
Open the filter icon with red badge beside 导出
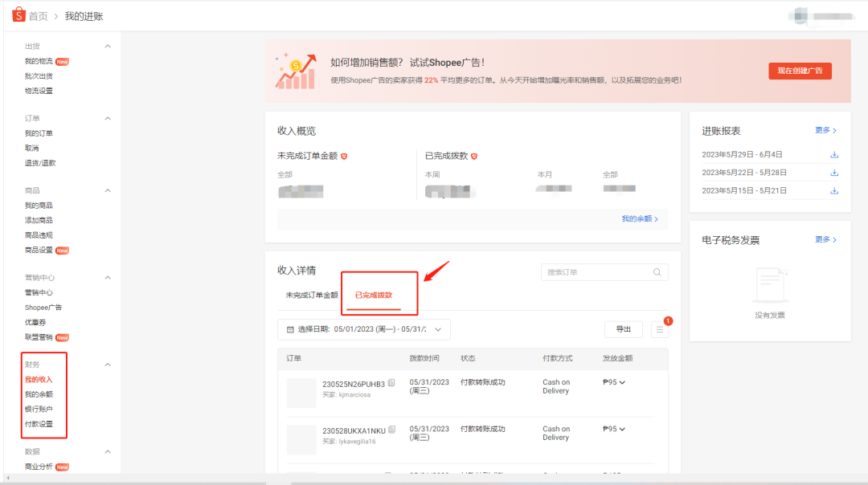661,329
